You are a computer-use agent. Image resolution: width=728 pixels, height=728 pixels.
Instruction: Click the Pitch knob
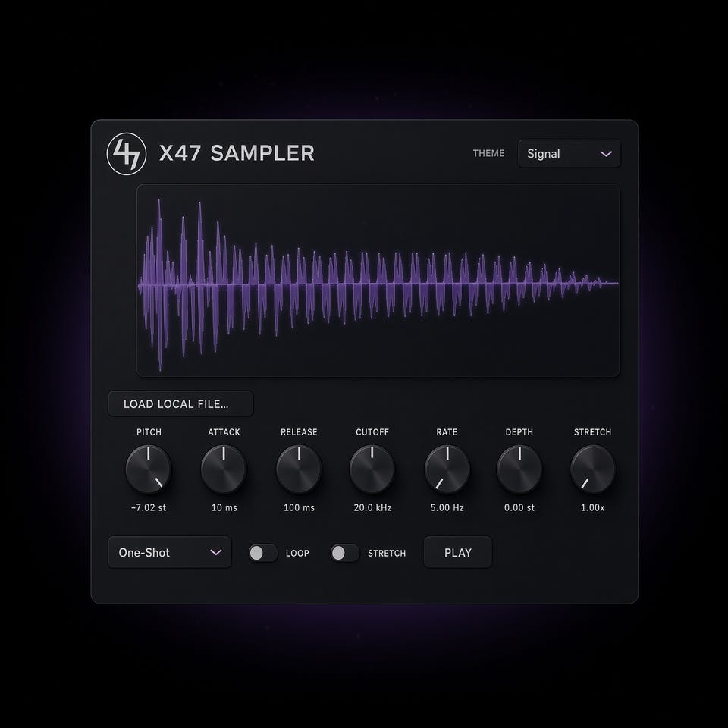pos(149,469)
